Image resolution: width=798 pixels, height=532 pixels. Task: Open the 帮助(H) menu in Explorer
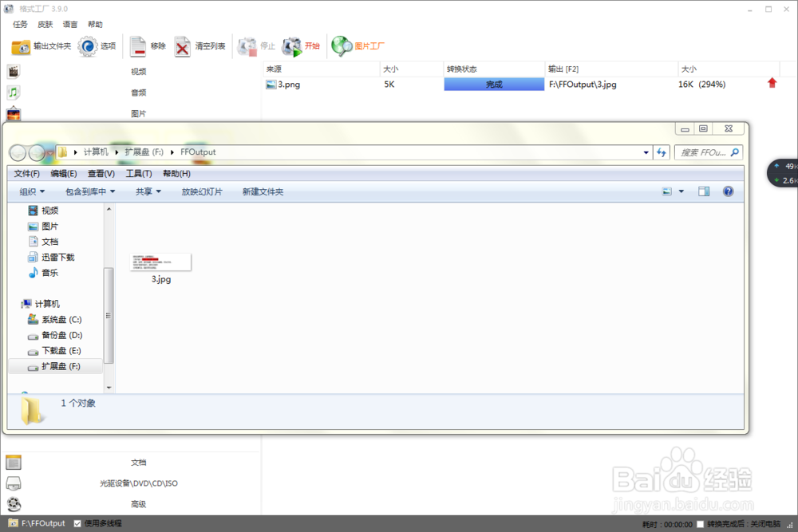click(x=176, y=174)
